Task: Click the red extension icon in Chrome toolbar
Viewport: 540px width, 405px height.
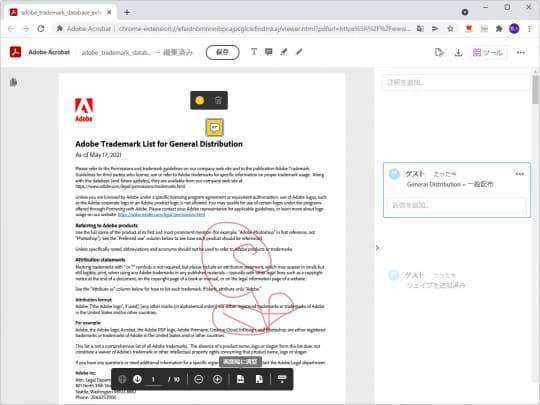Action: coord(469,29)
